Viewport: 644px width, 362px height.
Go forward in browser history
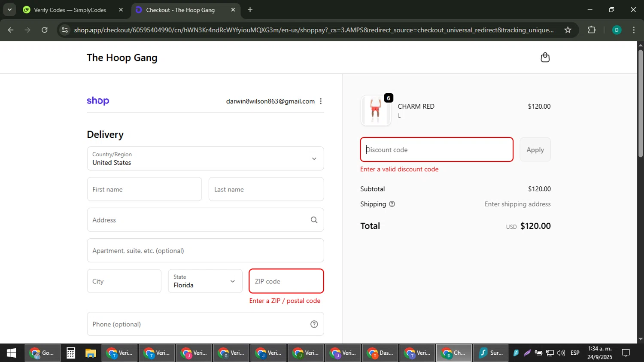27,30
